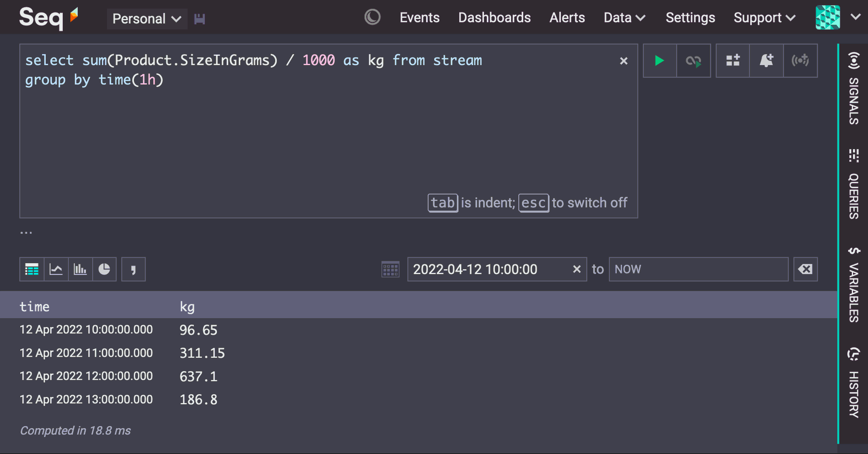This screenshot has width=868, height=454.
Task: Add query to dashboard icon
Action: [x=733, y=61]
